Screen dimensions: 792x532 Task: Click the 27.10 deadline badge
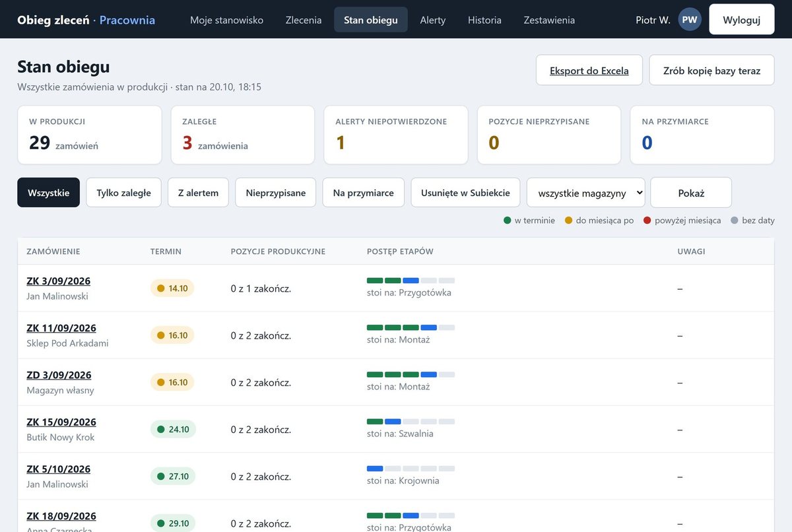tap(173, 477)
